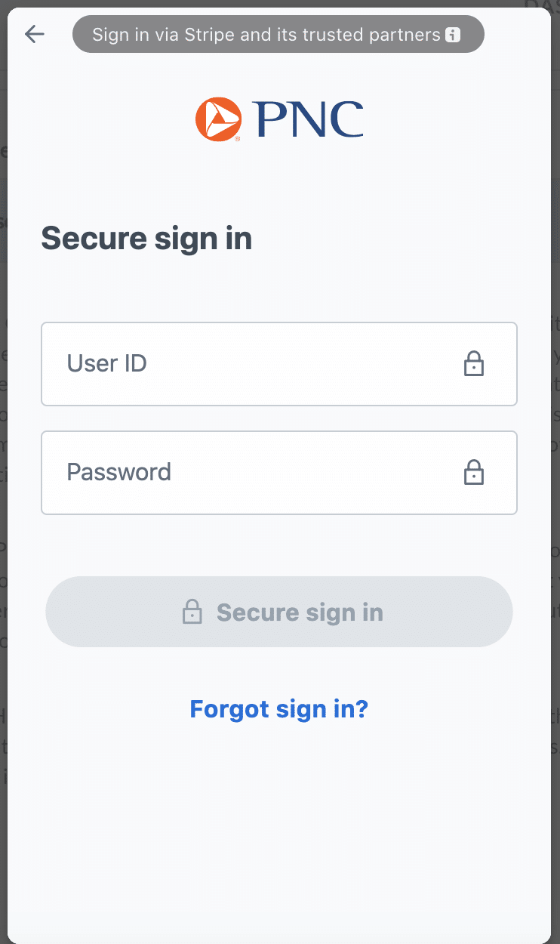Click dimmed background right of the dialog
This screenshot has height=944, width=560.
555,453
